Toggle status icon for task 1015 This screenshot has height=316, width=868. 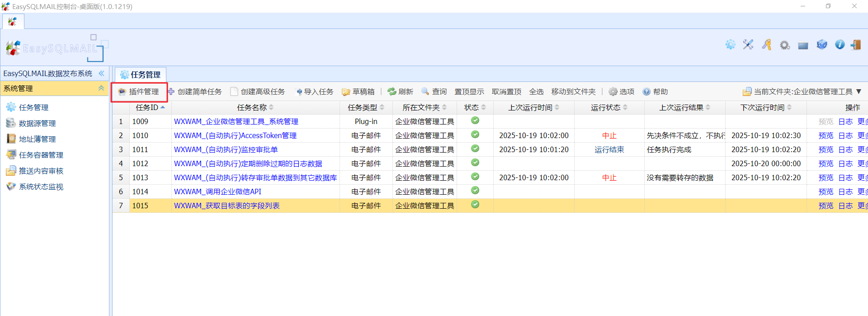click(x=475, y=205)
